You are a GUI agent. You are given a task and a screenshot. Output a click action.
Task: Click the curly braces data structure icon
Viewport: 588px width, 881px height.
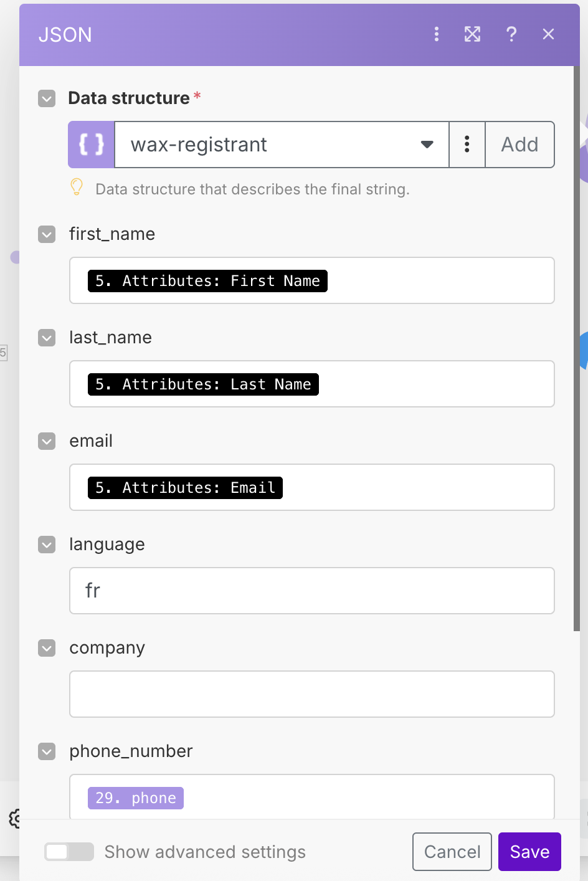click(92, 145)
